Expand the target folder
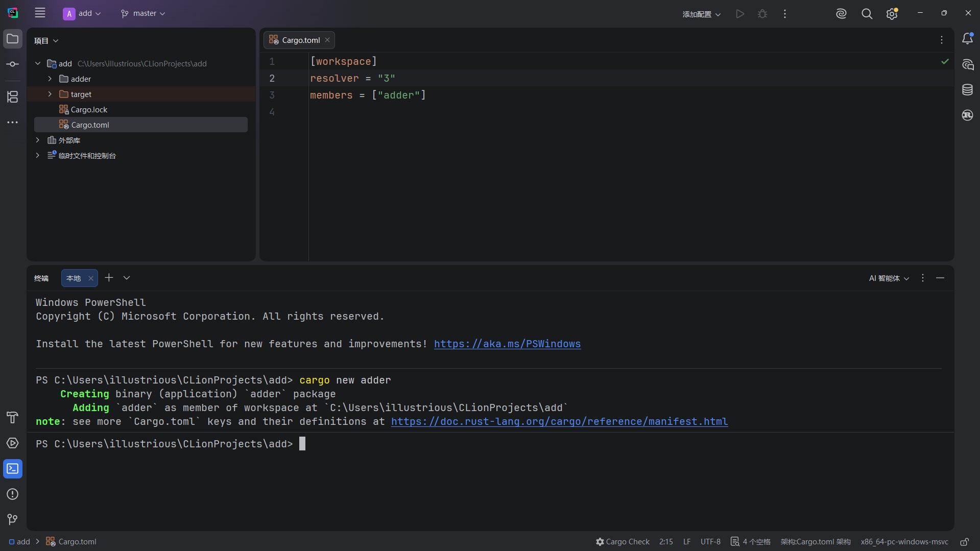Image resolution: width=980 pixels, height=551 pixels. pos(50,94)
